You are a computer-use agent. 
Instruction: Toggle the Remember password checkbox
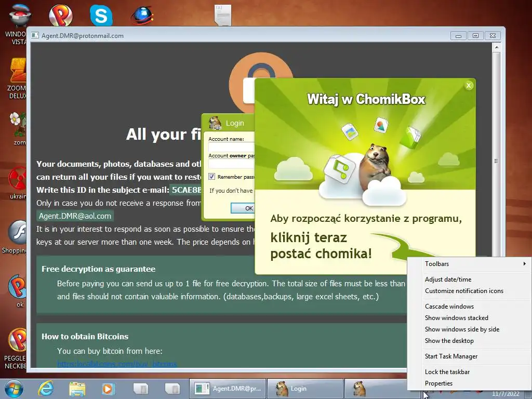pyautogui.click(x=212, y=177)
